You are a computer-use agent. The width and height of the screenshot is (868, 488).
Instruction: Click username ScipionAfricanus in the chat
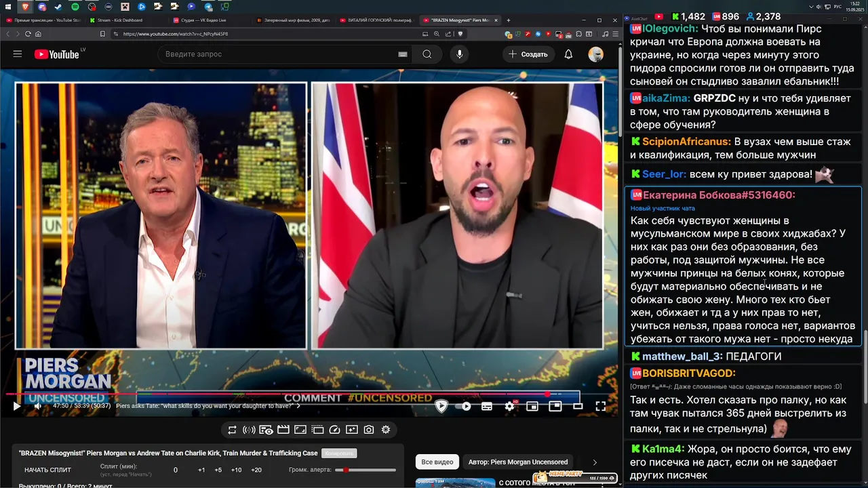click(687, 142)
